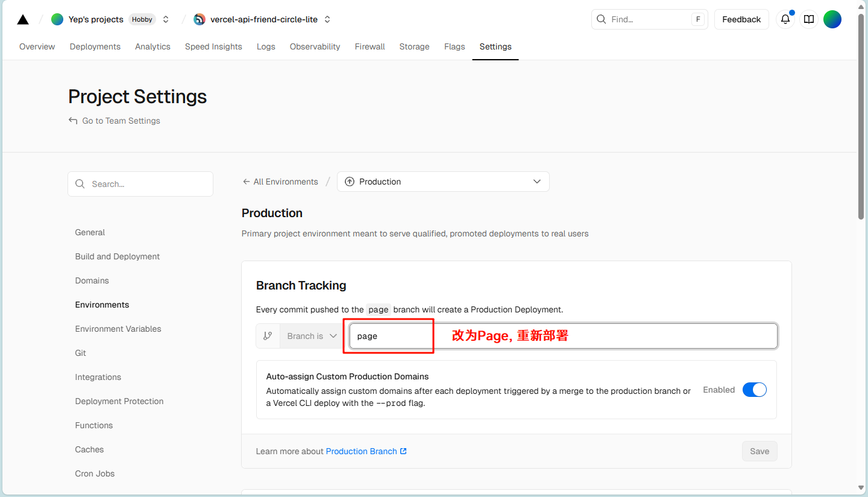The height and width of the screenshot is (497, 868).
Task: Open General settings in sidebar
Action: [x=90, y=232]
